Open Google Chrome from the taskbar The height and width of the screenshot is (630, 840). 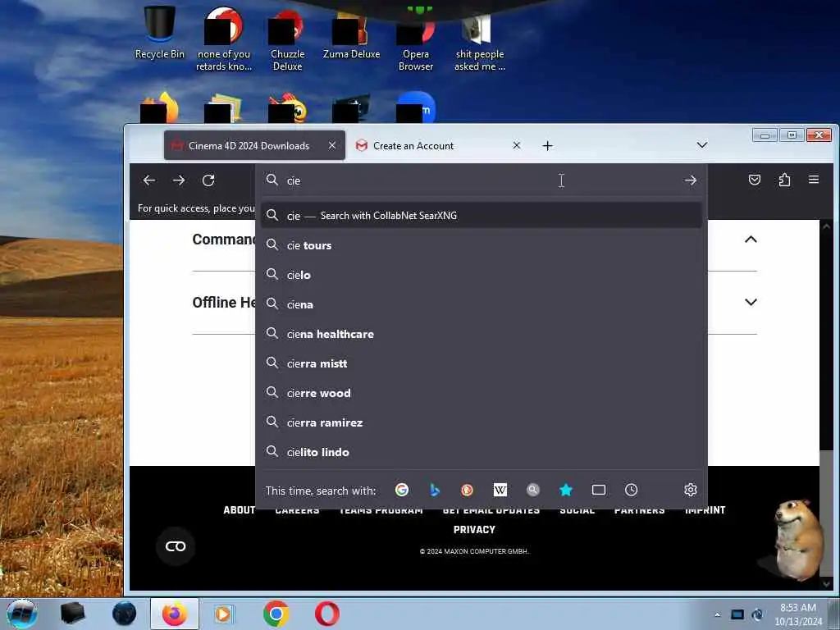[x=276, y=614]
